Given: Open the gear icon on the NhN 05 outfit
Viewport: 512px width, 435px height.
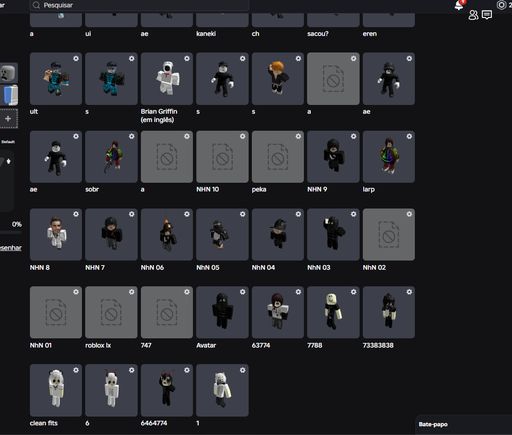Looking at the screenshot, I should tap(243, 214).
